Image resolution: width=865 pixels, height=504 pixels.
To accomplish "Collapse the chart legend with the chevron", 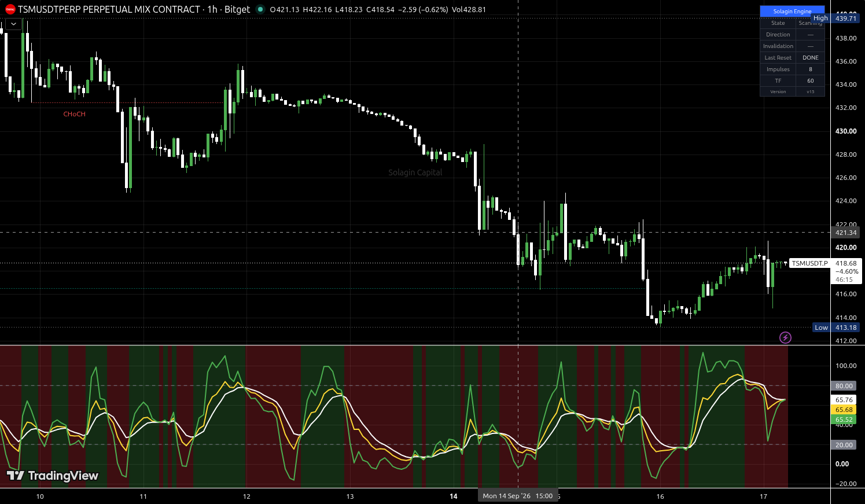I will tap(13, 24).
